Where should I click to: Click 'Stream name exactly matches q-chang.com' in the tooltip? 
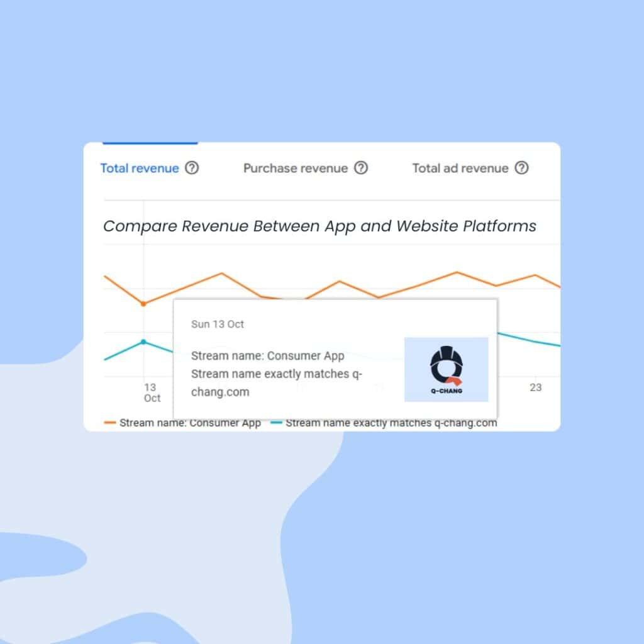277,383
